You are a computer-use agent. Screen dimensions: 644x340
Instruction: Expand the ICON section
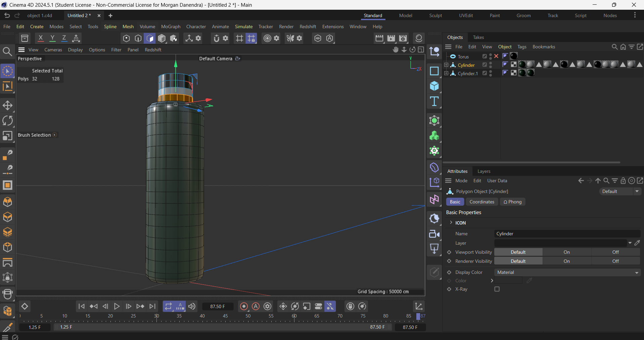tap(451, 223)
